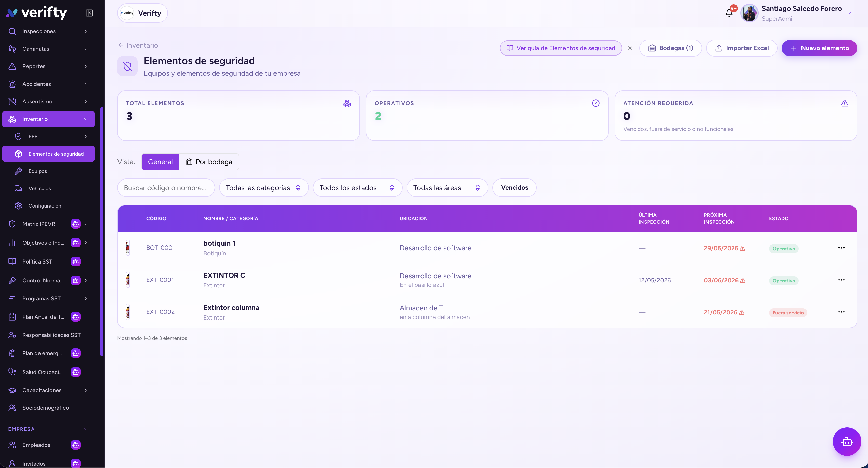Collapse the sidebar with the panel icon
868x468 pixels.
[89, 13]
